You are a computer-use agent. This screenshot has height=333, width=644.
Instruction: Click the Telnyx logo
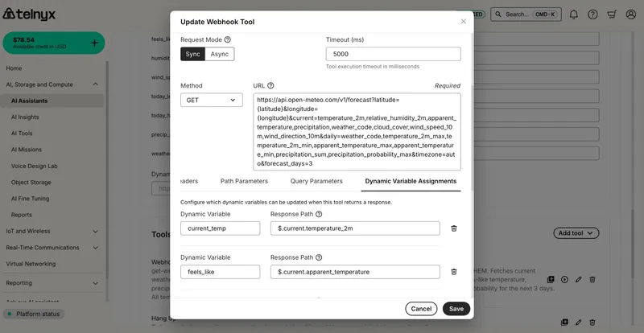pos(29,14)
